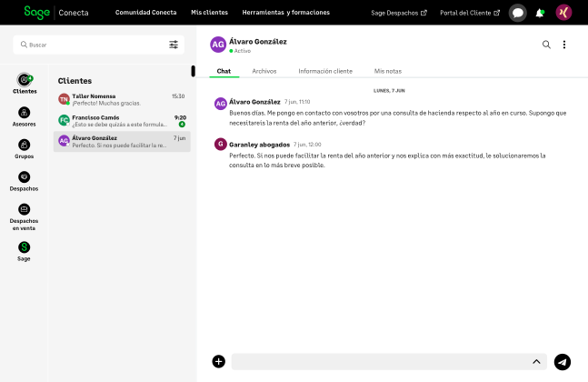Image resolution: width=588 pixels, height=382 pixels.
Task: Switch to the Archivos tab
Action: pos(264,71)
